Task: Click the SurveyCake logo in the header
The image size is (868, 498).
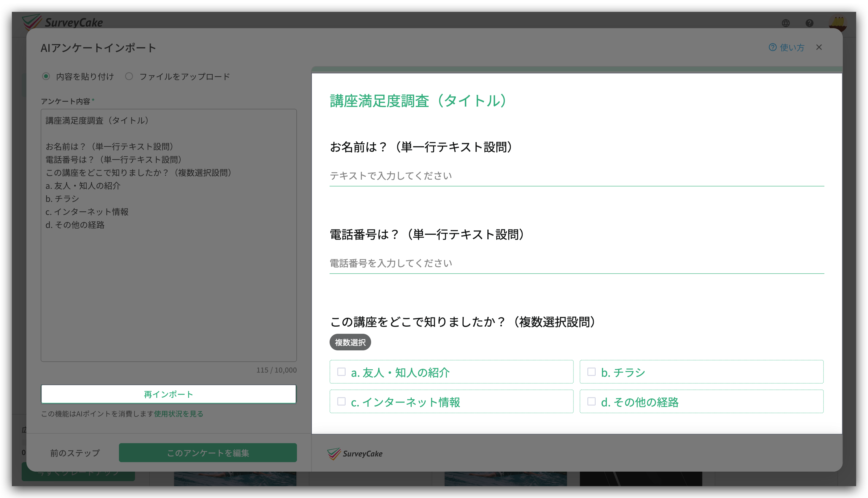Action: click(x=62, y=22)
